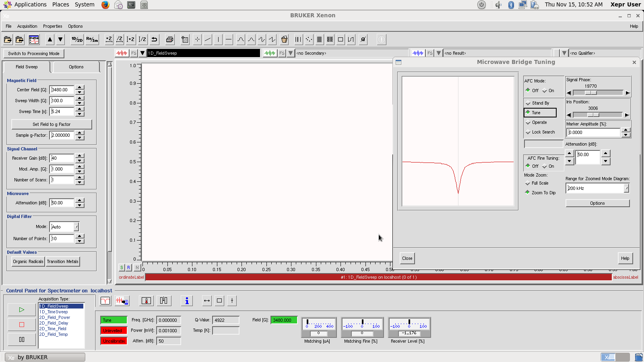Open the Acquisition menu
Viewport: 644px width, 362px height.
point(27,26)
